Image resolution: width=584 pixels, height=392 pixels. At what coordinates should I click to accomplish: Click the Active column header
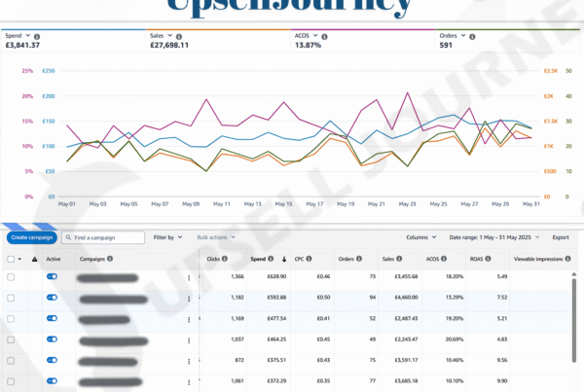coord(54,259)
